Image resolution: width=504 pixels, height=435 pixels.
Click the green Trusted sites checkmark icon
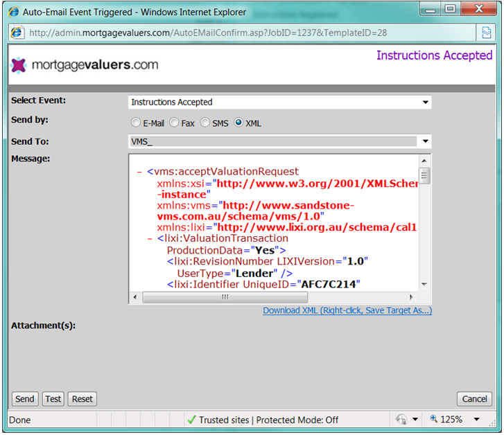pos(191,419)
